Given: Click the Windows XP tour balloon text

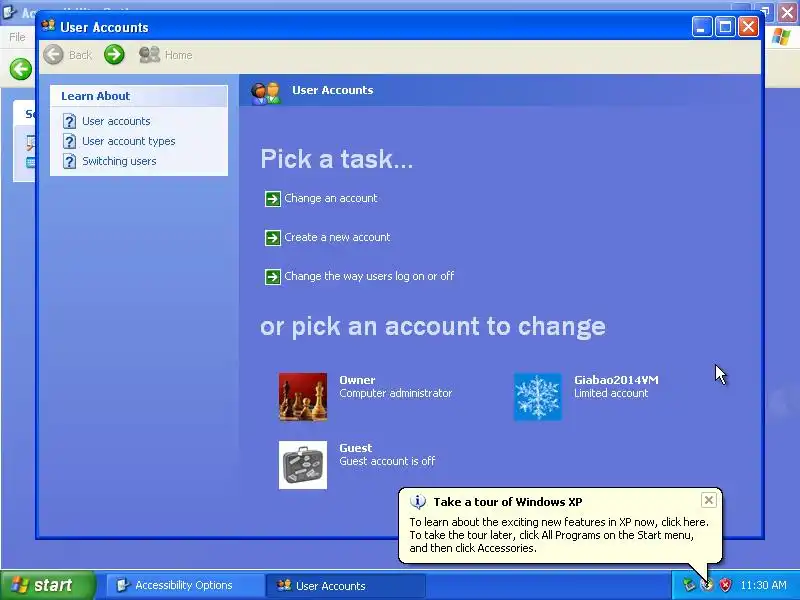Looking at the screenshot, I should click(559, 535).
